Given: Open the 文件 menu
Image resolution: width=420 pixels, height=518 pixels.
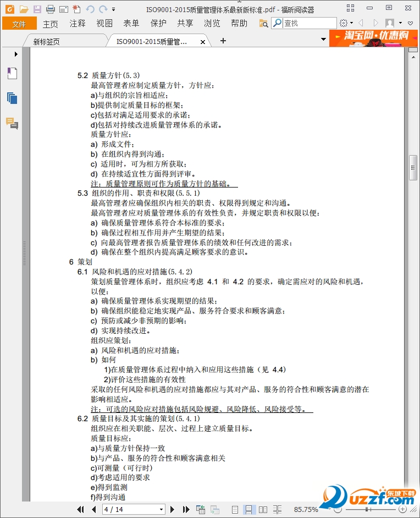Looking at the screenshot, I should [19, 24].
